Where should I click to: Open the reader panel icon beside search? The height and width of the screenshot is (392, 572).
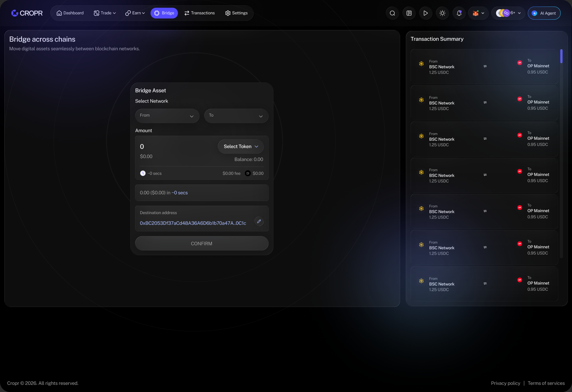click(409, 13)
